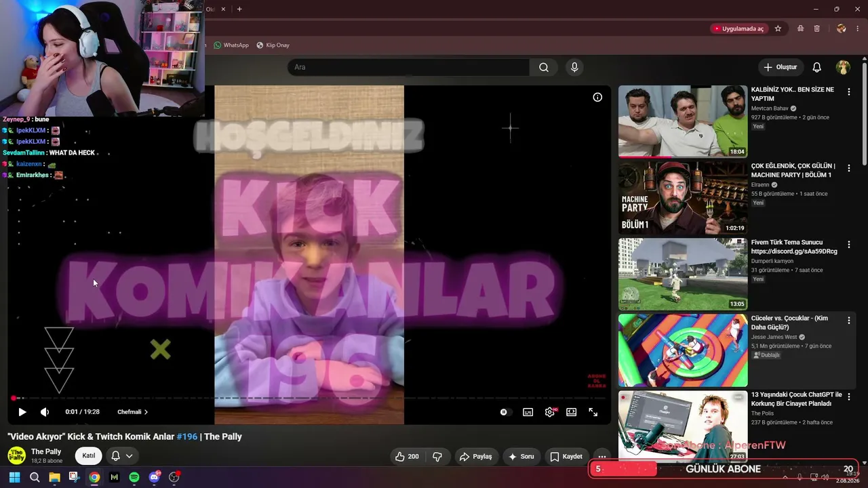The height and width of the screenshot is (488, 868).
Task: Open the Chefmali chapter list
Action: pos(132,411)
